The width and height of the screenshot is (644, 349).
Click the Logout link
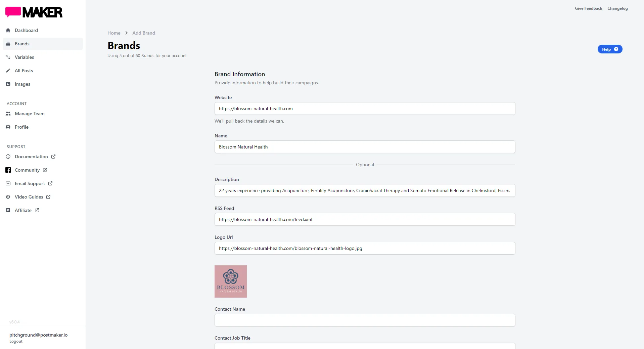tap(16, 341)
